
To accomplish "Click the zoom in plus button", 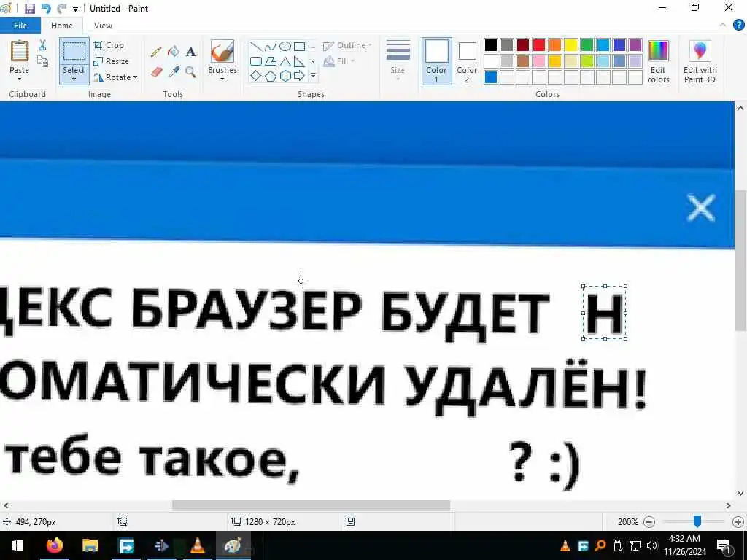I will (x=738, y=522).
